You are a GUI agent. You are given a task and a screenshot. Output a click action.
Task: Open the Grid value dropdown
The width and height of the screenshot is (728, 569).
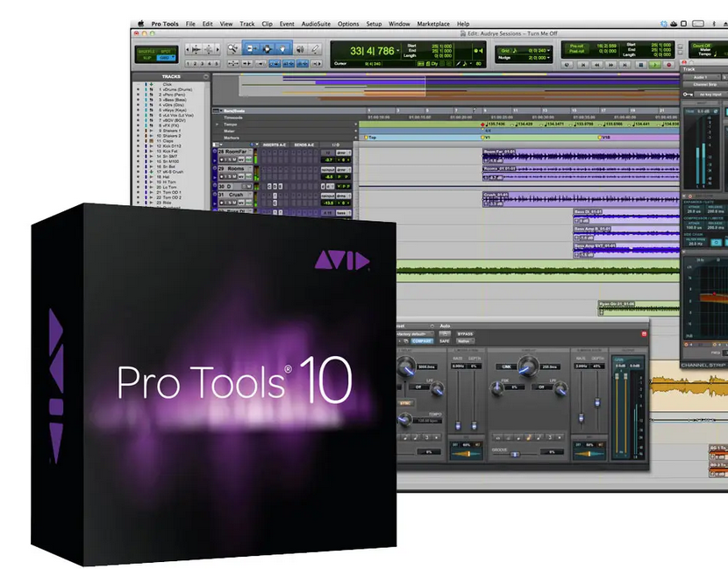coord(548,50)
